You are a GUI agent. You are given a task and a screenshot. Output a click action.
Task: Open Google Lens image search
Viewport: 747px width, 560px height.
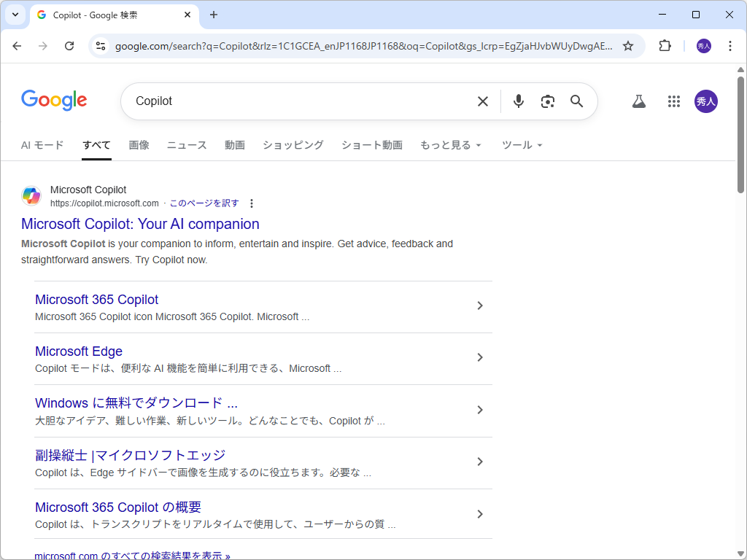[547, 101]
